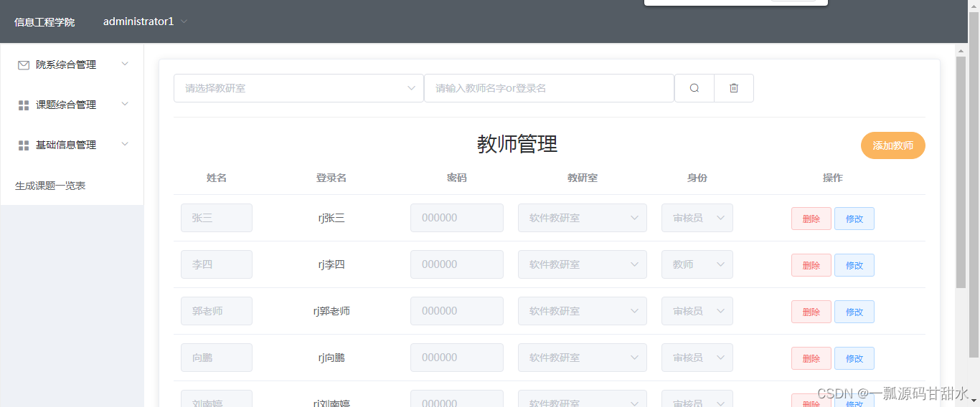
Task: Click the 密码 column header
Action: [x=457, y=178]
